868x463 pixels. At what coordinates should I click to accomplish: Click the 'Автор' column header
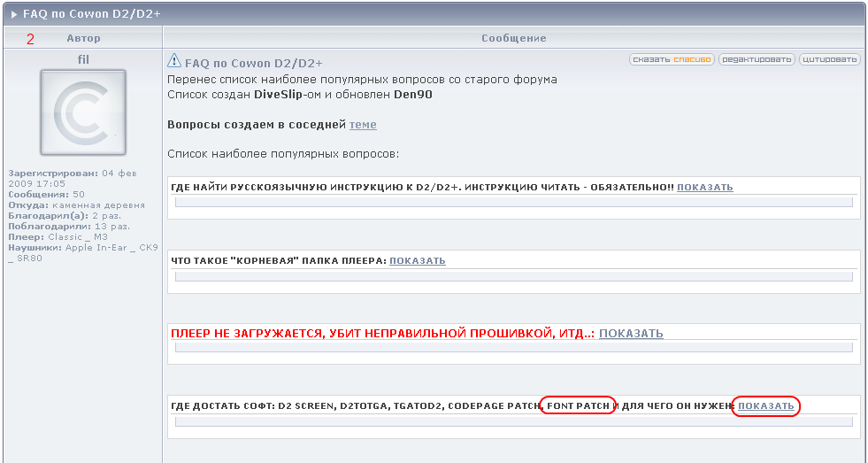83,38
